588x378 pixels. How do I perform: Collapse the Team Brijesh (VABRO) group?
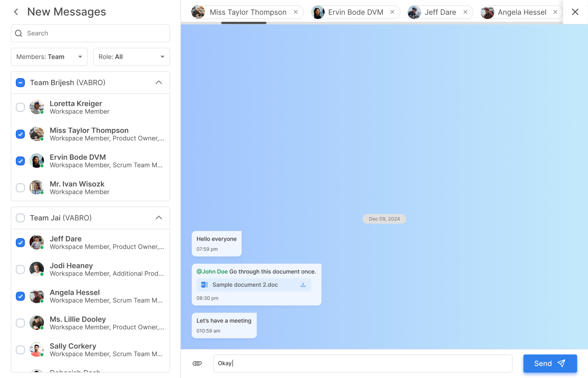[159, 83]
